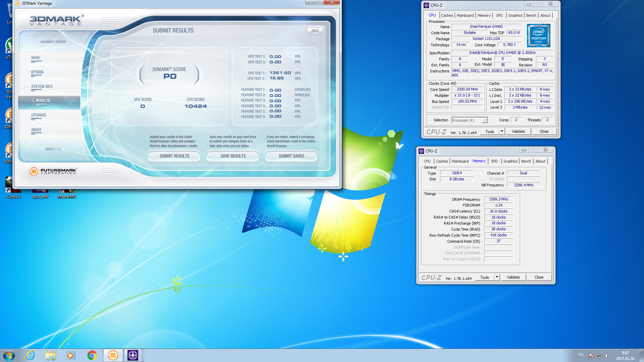Click the Core Speed field 3300.00 MHz
Viewport: 644px width, 362px height.
tap(467, 89)
